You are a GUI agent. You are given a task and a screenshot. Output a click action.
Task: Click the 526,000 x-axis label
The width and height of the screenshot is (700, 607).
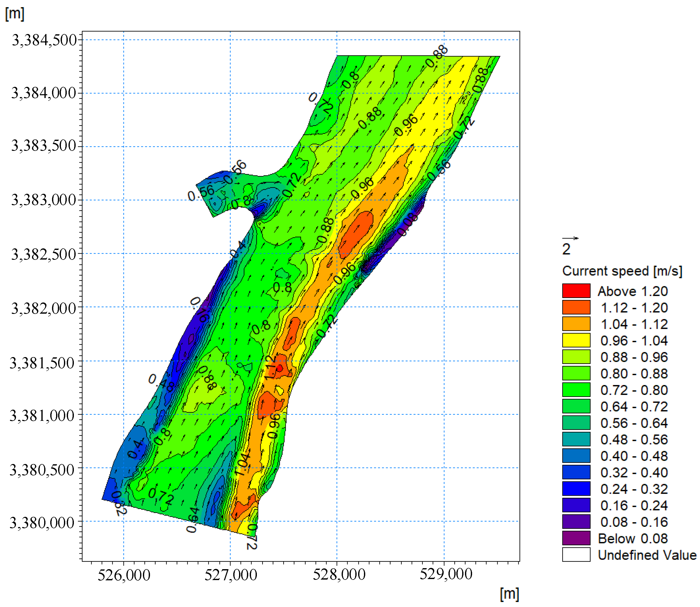click(x=124, y=575)
